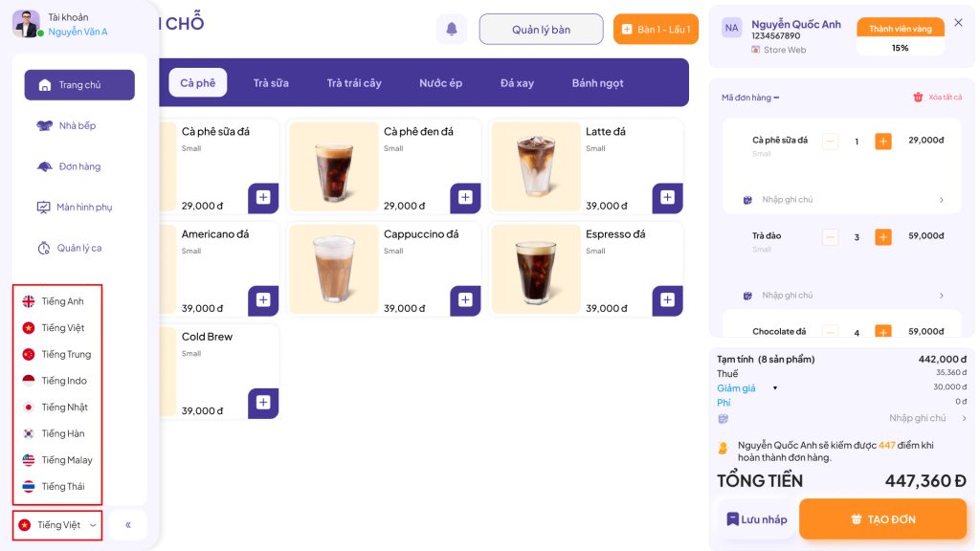Expand the Trà đào note row chevron
980x551 pixels.
coord(942,296)
